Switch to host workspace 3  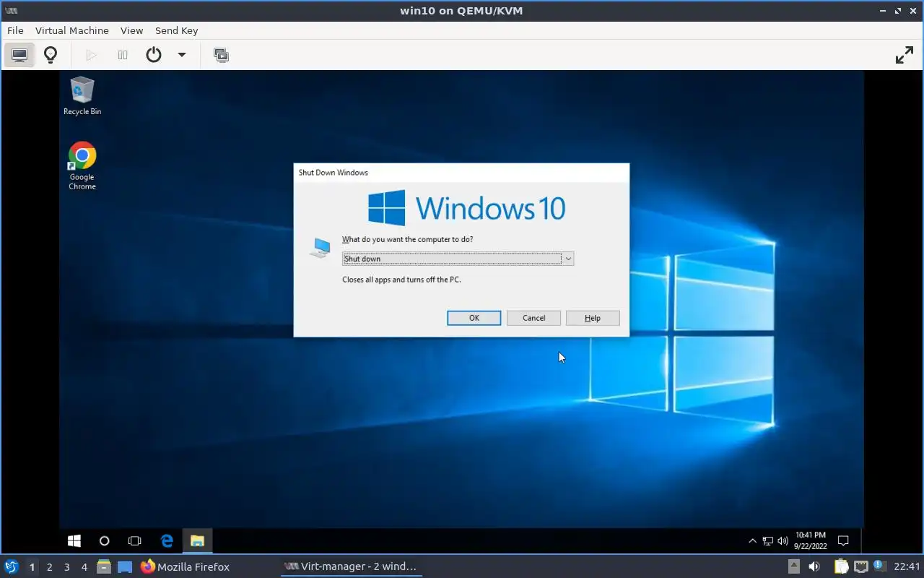(66, 567)
